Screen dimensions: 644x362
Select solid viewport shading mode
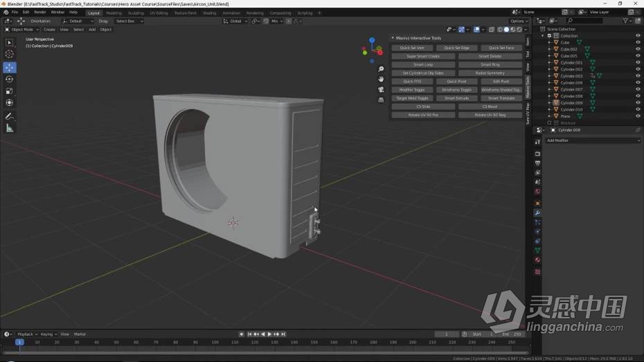pyautogui.click(x=506, y=30)
